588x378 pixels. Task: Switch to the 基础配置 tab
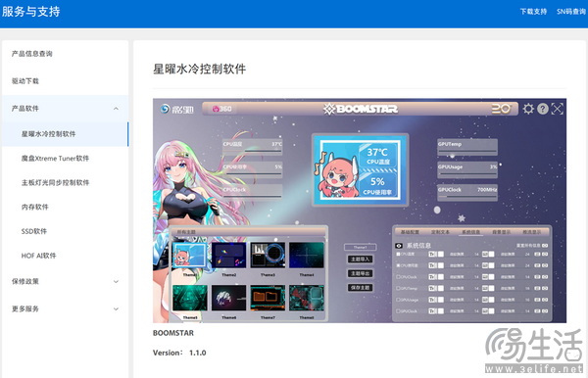click(410, 232)
